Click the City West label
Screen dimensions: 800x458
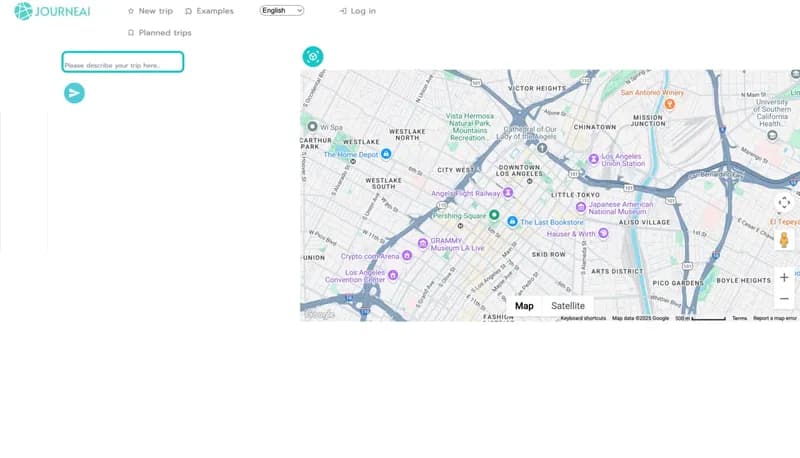pos(456,170)
